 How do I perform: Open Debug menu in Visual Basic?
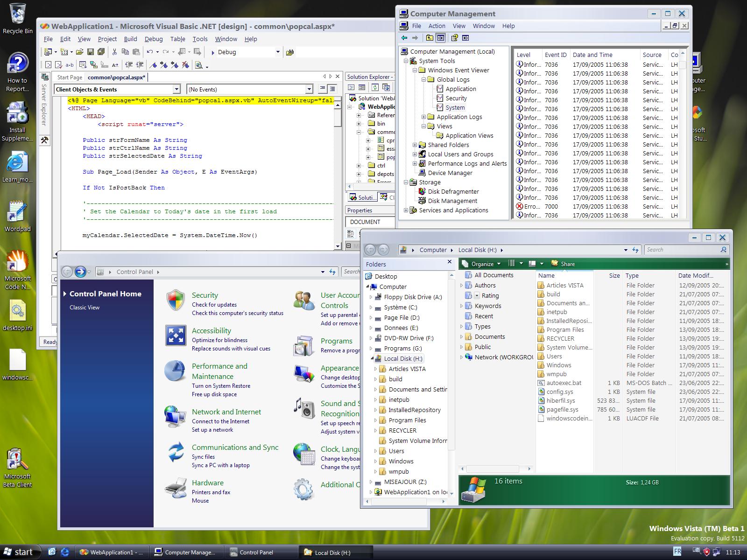(154, 39)
